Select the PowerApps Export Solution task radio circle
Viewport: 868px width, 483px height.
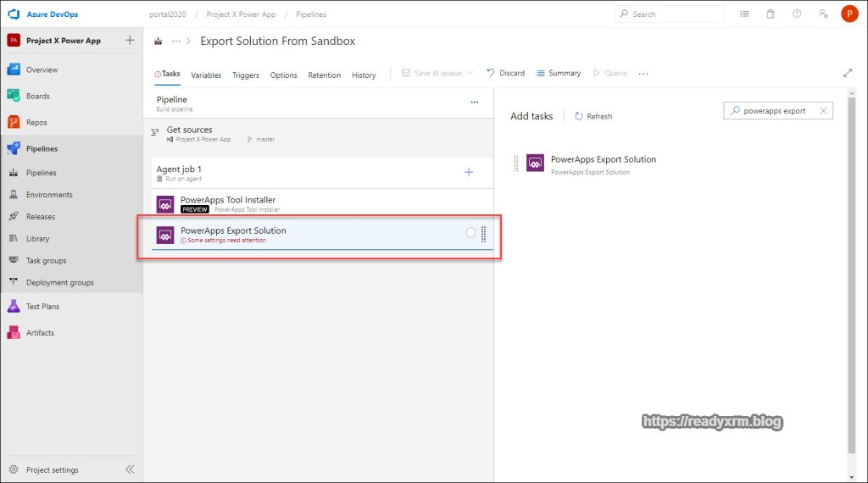coord(470,233)
